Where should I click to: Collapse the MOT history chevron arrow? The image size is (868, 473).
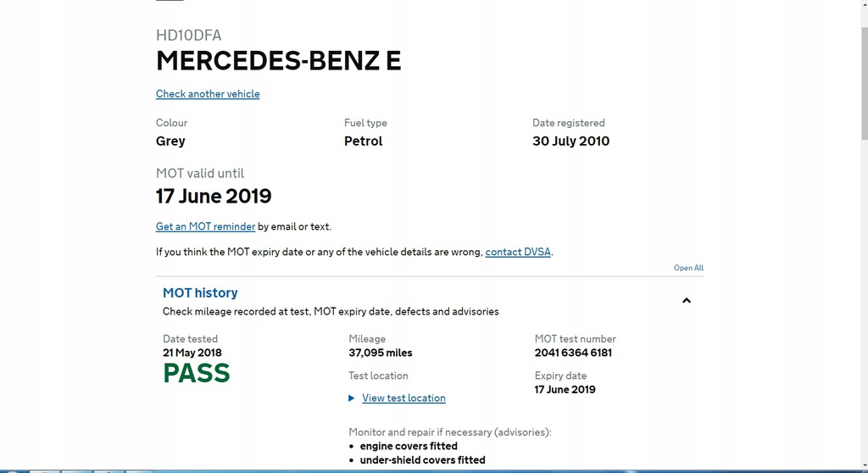click(687, 300)
